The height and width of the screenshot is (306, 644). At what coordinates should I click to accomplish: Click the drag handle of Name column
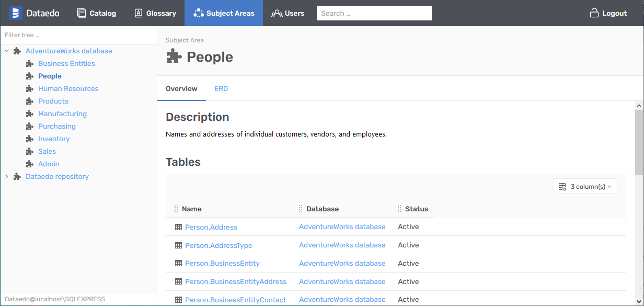[176, 209]
